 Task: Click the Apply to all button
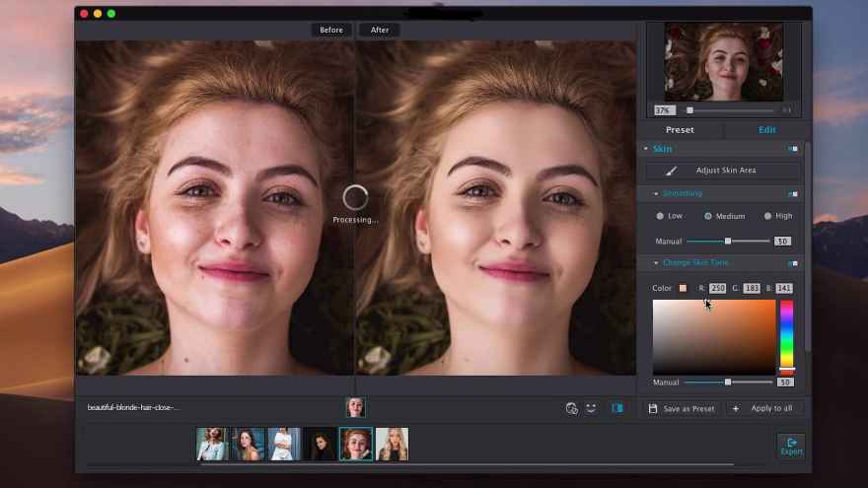tap(771, 408)
